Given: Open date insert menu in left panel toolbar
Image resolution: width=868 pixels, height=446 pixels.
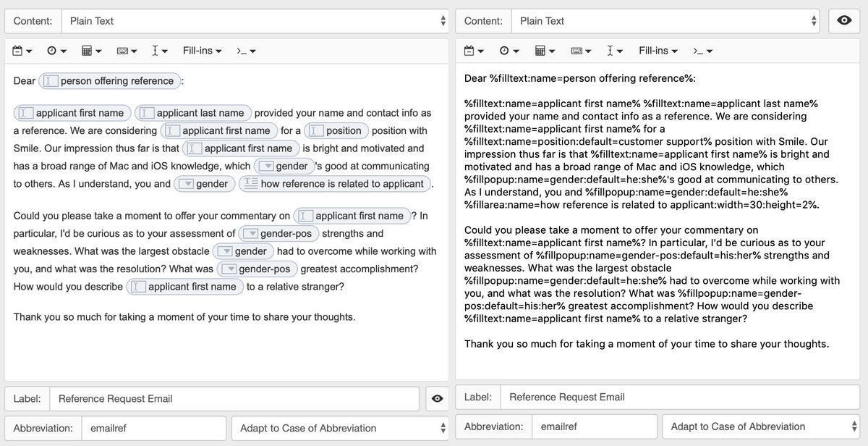Looking at the screenshot, I should pos(24,51).
